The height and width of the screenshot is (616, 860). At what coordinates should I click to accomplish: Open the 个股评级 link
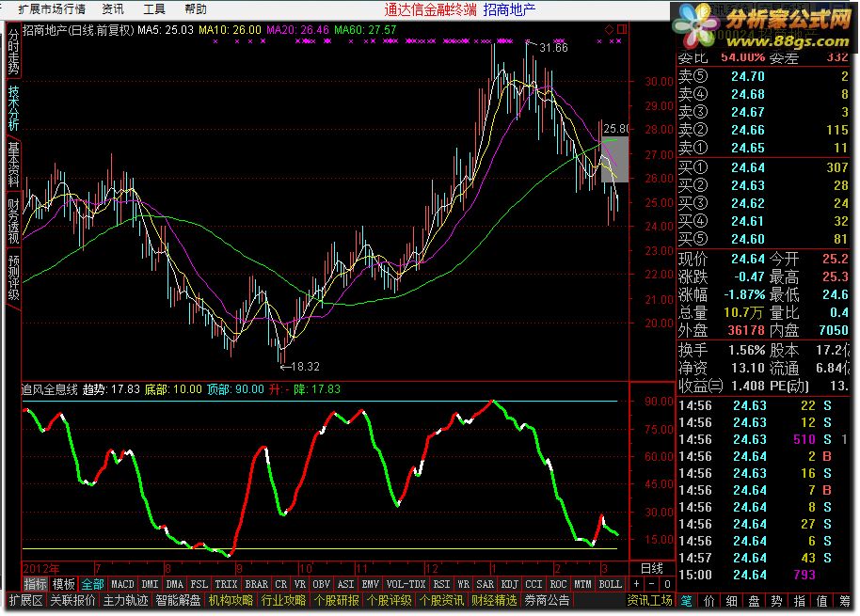point(389,601)
